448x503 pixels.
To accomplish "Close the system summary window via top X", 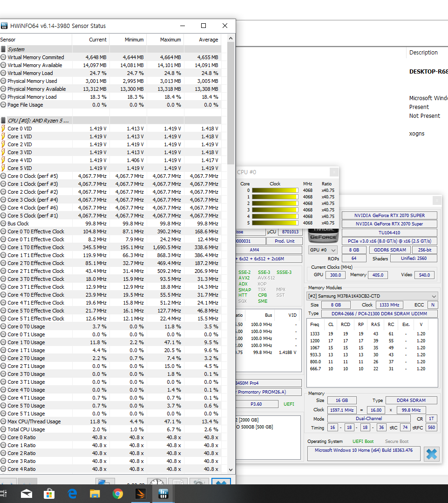I will click(437, 200).
